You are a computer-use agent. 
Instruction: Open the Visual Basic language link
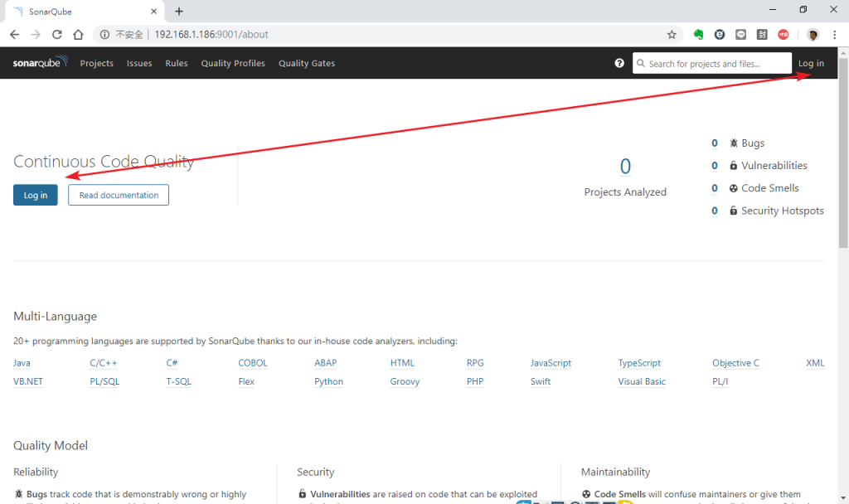coord(642,381)
